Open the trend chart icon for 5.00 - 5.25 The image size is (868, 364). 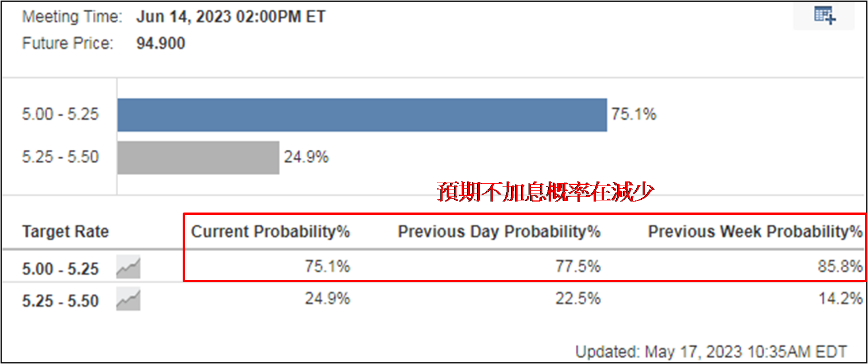pyautogui.click(x=128, y=268)
